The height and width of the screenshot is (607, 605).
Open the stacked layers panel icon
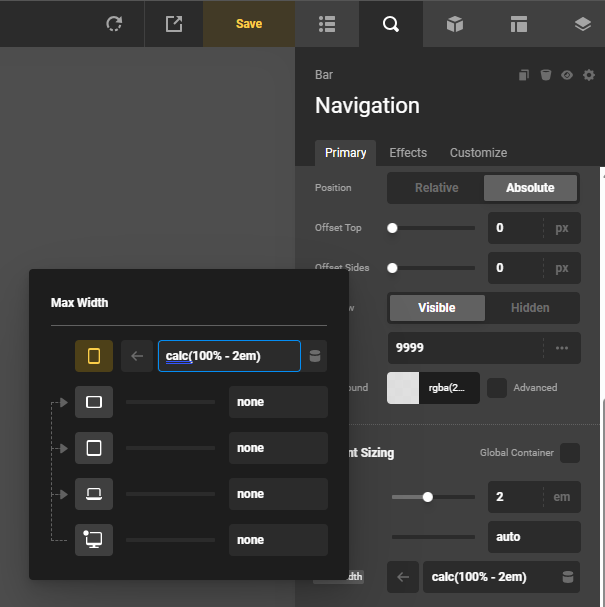click(583, 24)
